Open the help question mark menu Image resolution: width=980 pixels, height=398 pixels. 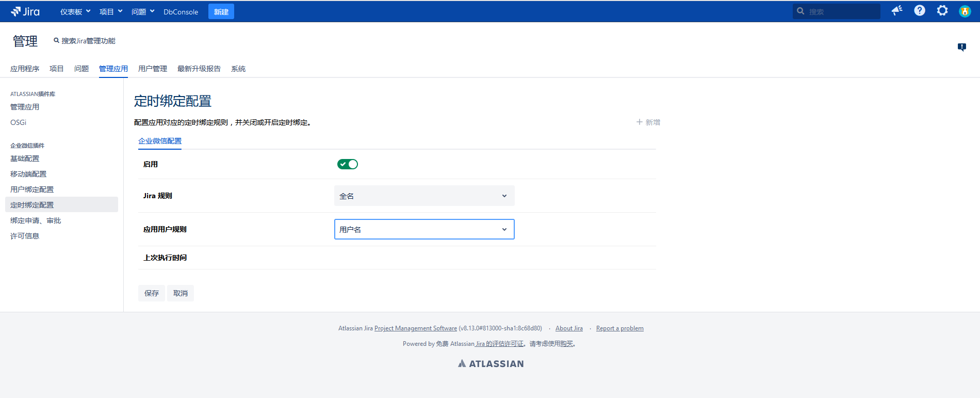(x=919, y=11)
